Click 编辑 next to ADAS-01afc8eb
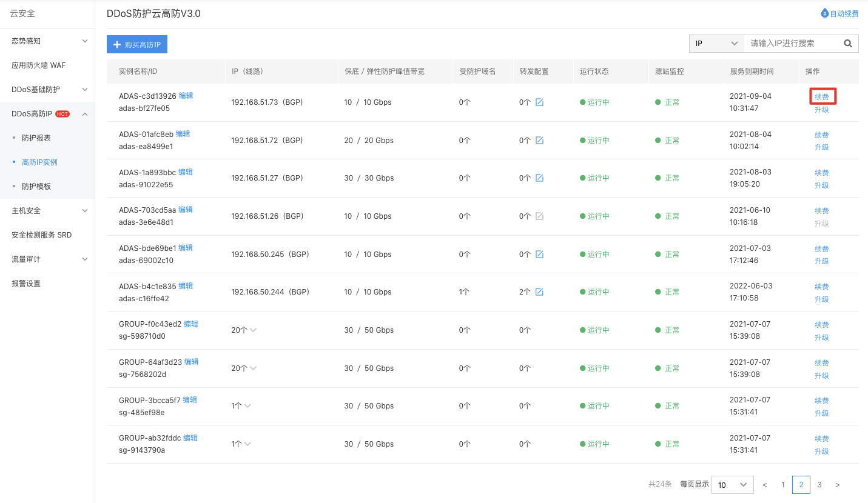This screenshot has width=868, height=503. [x=183, y=134]
